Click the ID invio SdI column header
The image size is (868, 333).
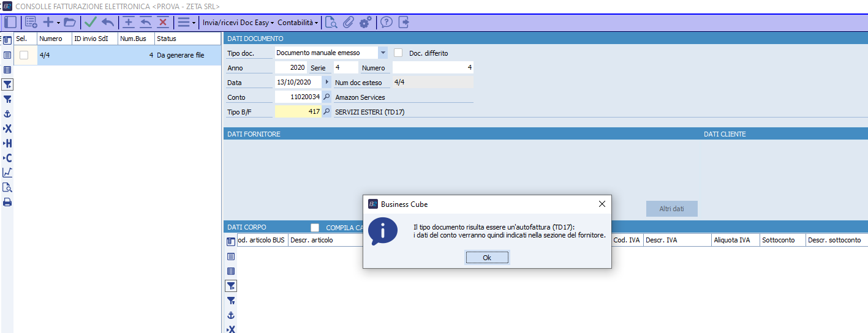[x=95, y=39]
